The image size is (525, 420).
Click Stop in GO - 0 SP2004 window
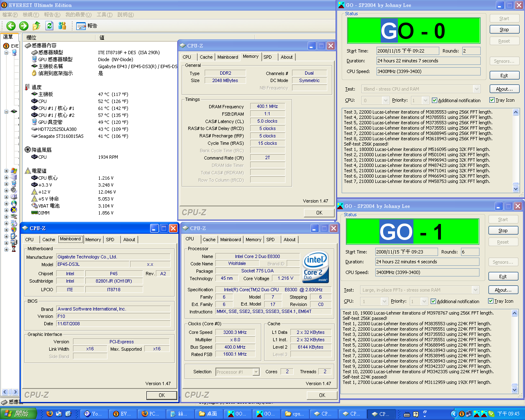pos(504,30)
